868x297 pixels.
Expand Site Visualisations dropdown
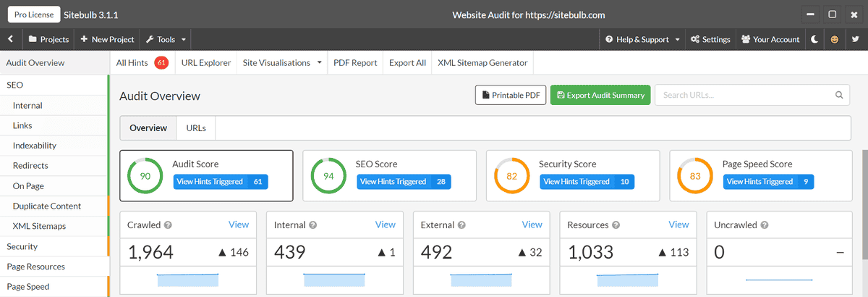[282, 63]
